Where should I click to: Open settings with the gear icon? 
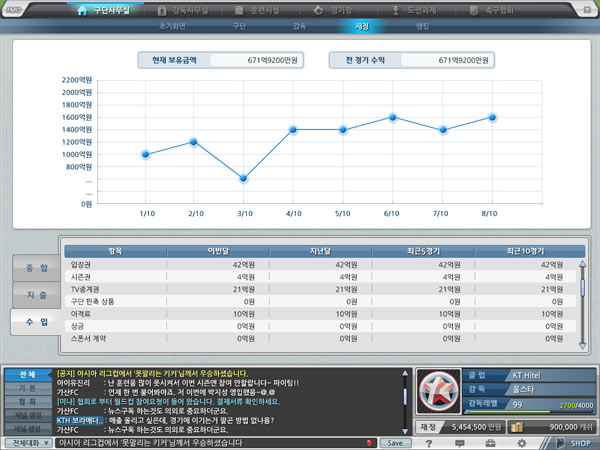tap(522, 443)
